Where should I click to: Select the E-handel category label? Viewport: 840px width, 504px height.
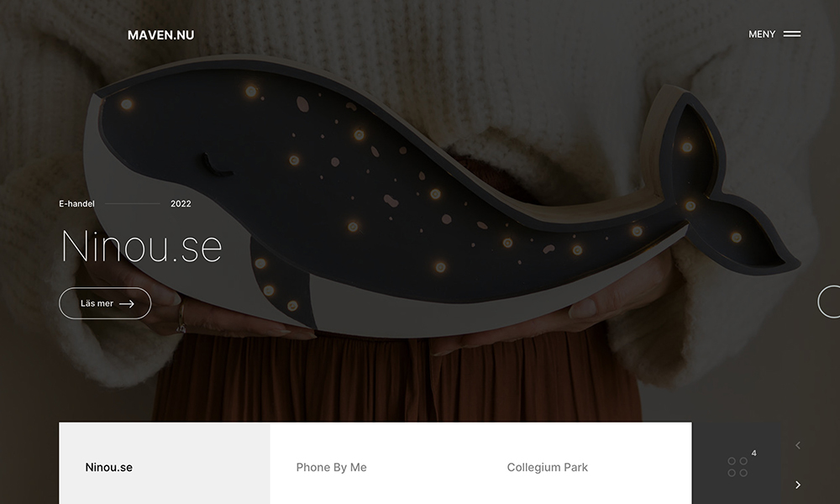pos(76,203)
